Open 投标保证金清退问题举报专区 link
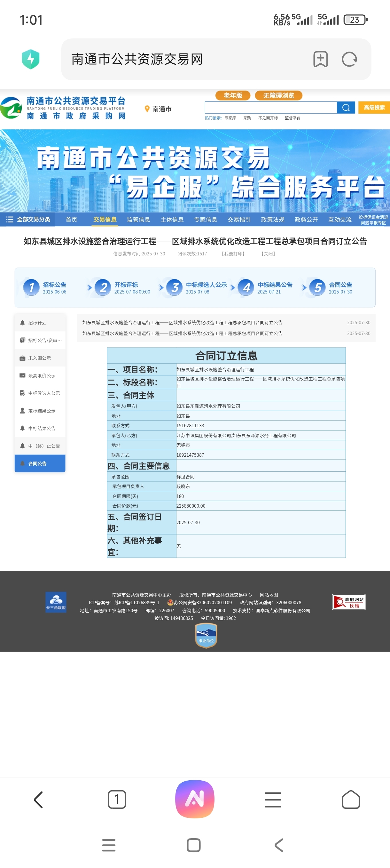Screen dimensions: 390x868 click(373, 220)
